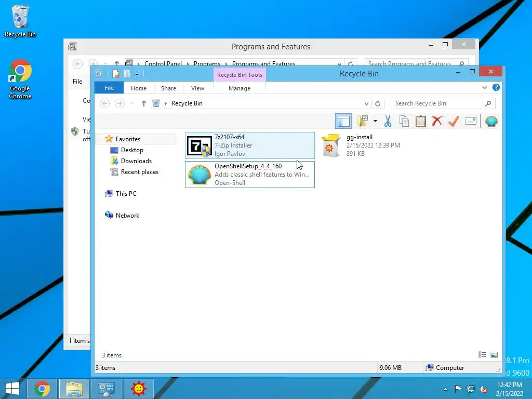Select the Recycle Bin Tools contextual tab
The width and height of the screenshot is (532, 399).
240,75
